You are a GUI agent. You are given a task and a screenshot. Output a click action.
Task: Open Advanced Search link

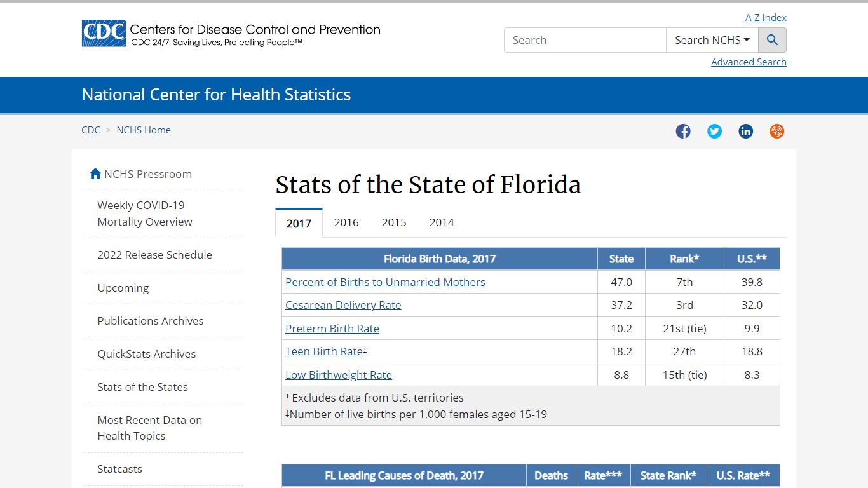point(749,62)
